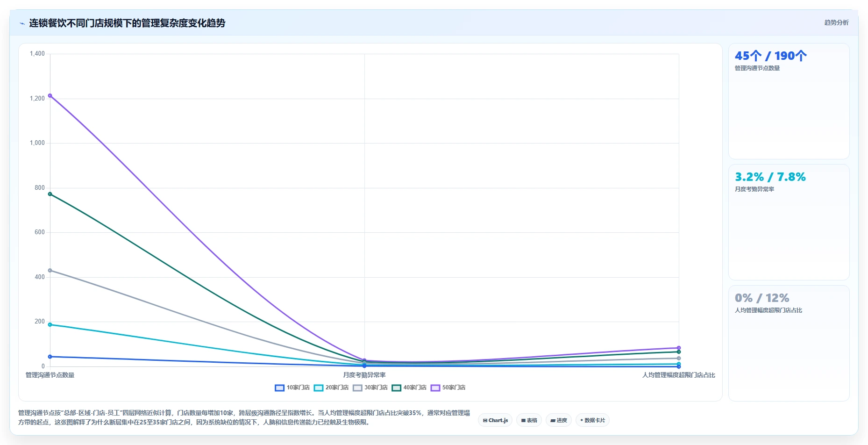The height and width of the screenshot is (445, 868).
Task: Select the 0% / 12% stat card
Action: pos(789,344)
